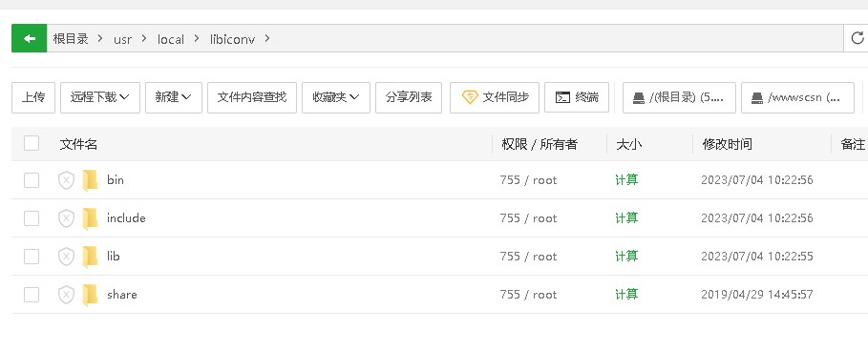Open the 终端 terminal button
This screenshot has height=351, width=868.
coord(577,98)
